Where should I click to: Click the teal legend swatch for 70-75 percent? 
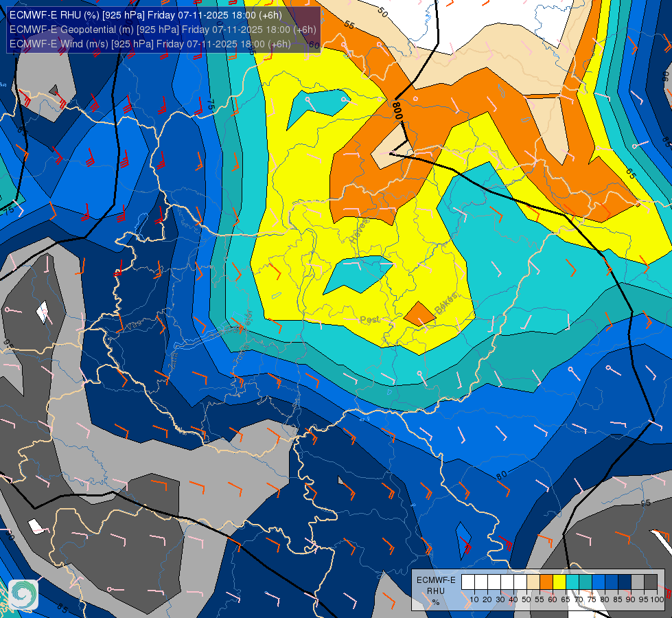[x=585, y=582]
